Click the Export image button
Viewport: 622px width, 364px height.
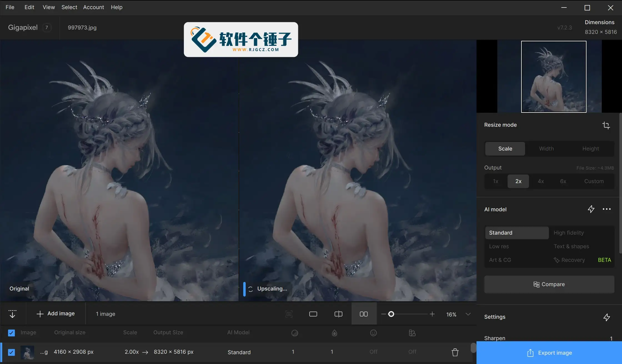point(549,353)
